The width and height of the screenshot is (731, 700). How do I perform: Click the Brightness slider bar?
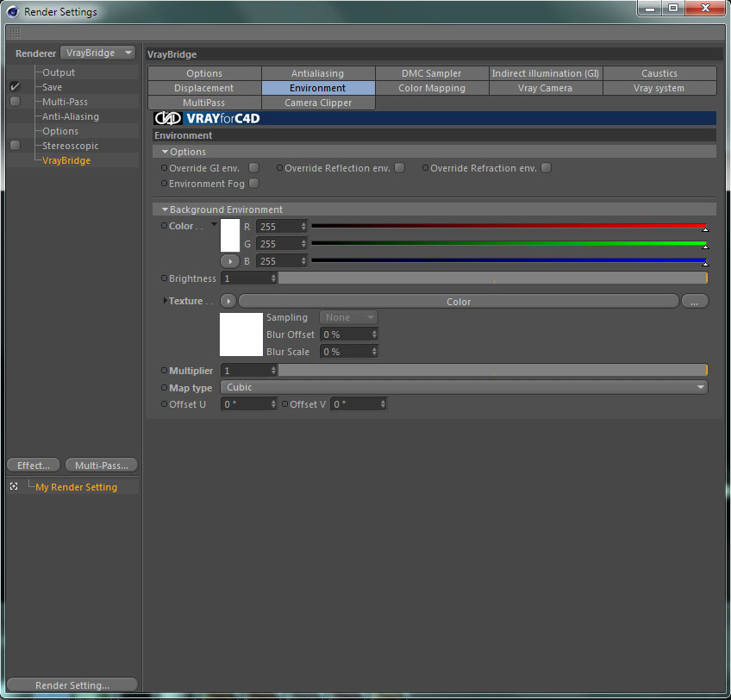coord(493,278)
